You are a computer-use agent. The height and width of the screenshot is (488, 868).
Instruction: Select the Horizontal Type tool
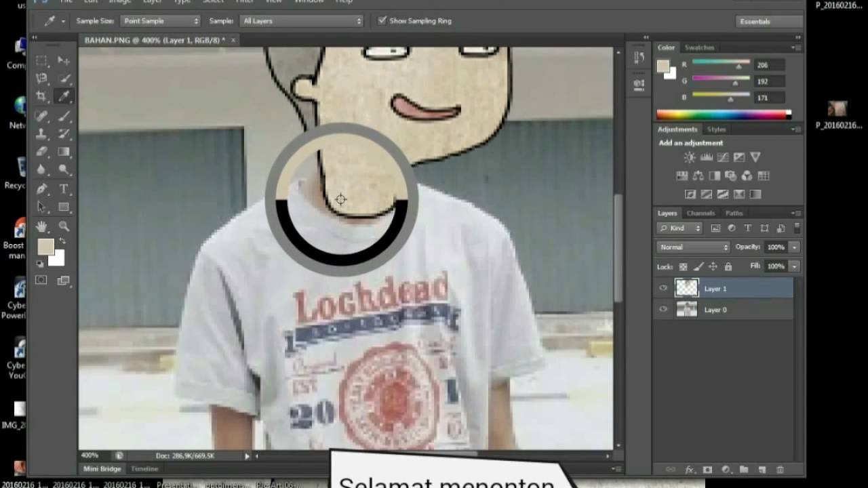(x=64, y=189)
